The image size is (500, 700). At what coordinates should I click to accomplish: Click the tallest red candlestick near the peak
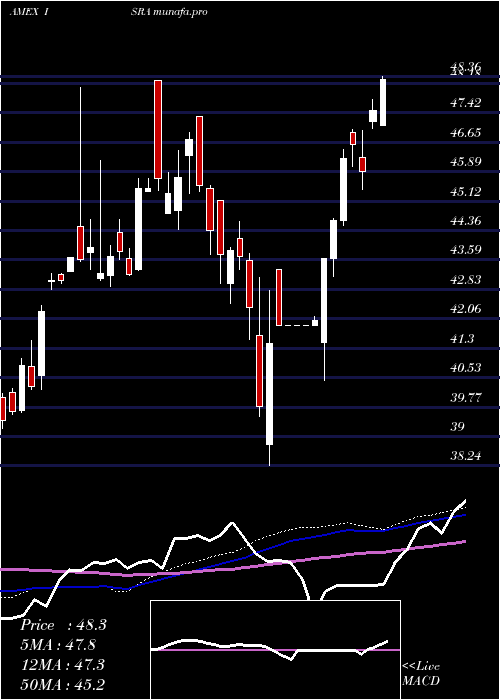pyautogui.click(x=158, y=129)
